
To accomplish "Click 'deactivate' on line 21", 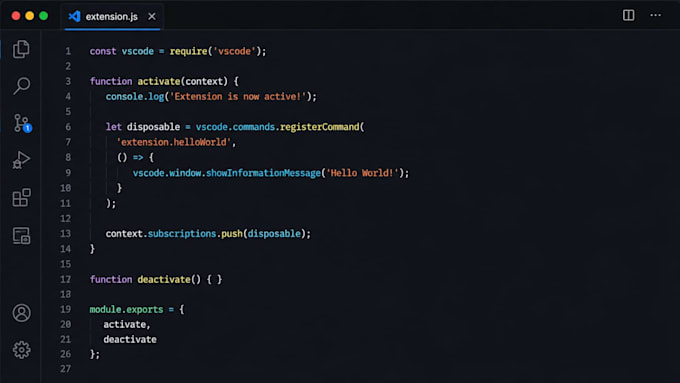I will point(130,339).
